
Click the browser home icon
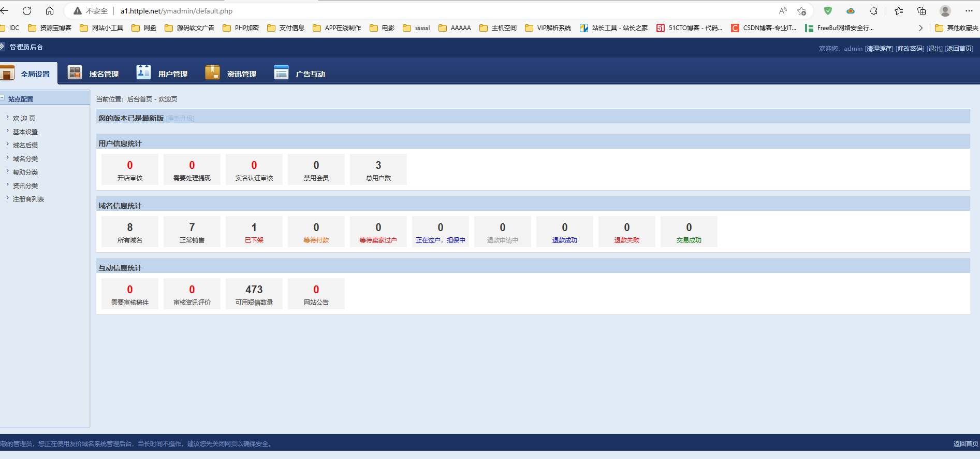coord(50,11)
